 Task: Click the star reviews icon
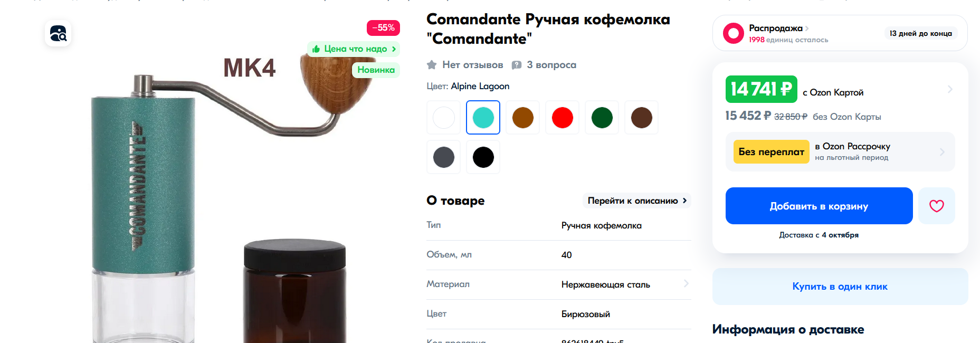tap(432, 65)
